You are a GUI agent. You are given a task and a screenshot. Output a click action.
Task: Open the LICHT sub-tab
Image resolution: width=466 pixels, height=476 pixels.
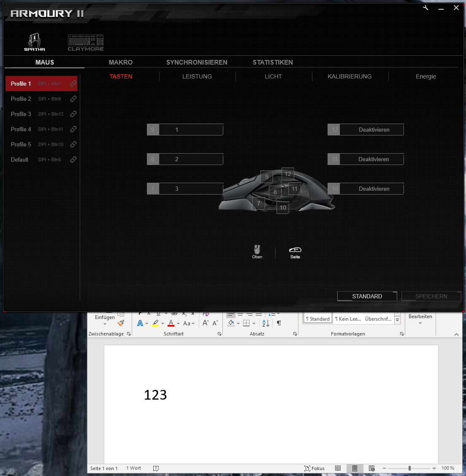pos(273,76)
